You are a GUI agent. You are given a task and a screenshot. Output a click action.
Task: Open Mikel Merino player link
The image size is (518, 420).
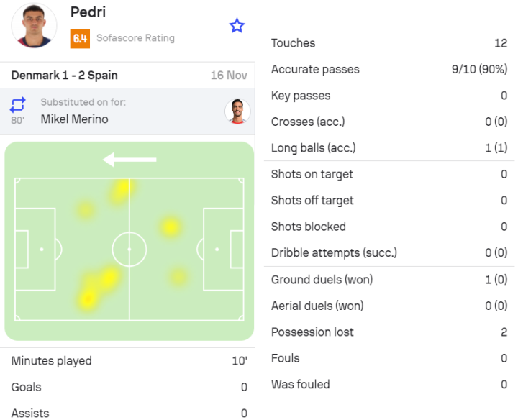[74, 119]
